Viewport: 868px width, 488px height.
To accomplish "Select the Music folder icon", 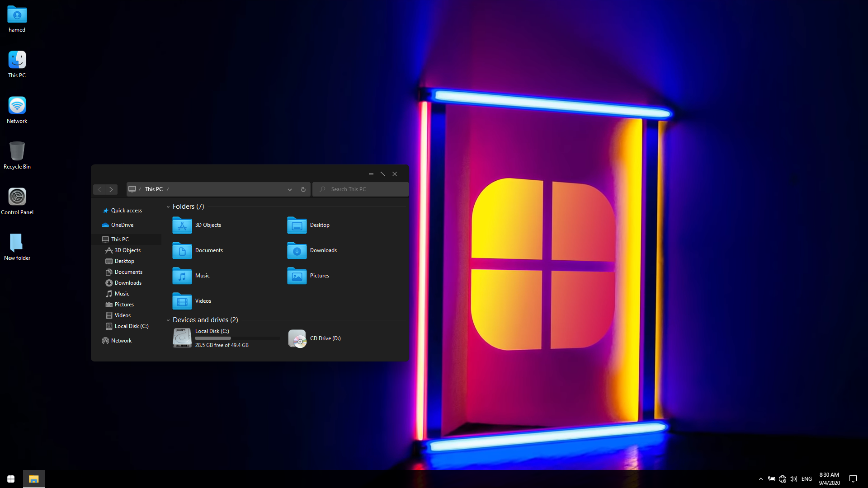I will click(x=182, y=276).
